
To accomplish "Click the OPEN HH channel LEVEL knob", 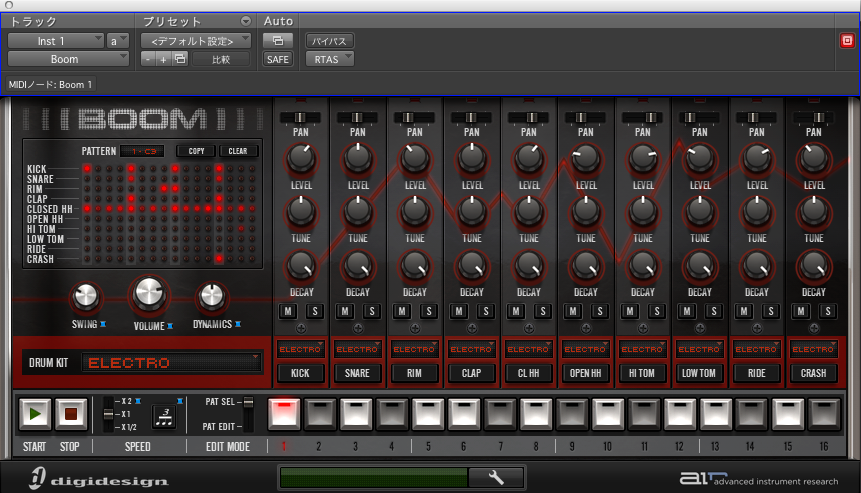I will (586, 159).
